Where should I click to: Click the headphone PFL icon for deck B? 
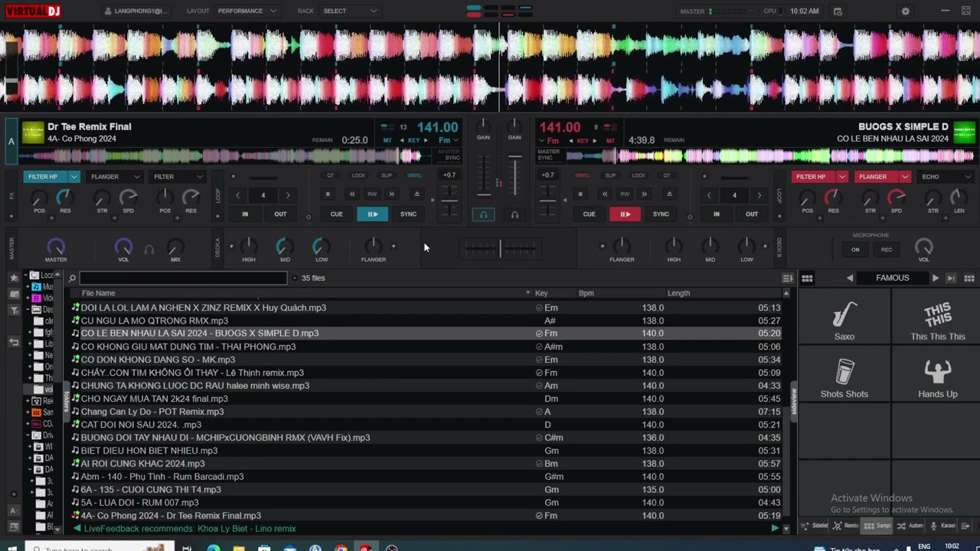(514, 215)
